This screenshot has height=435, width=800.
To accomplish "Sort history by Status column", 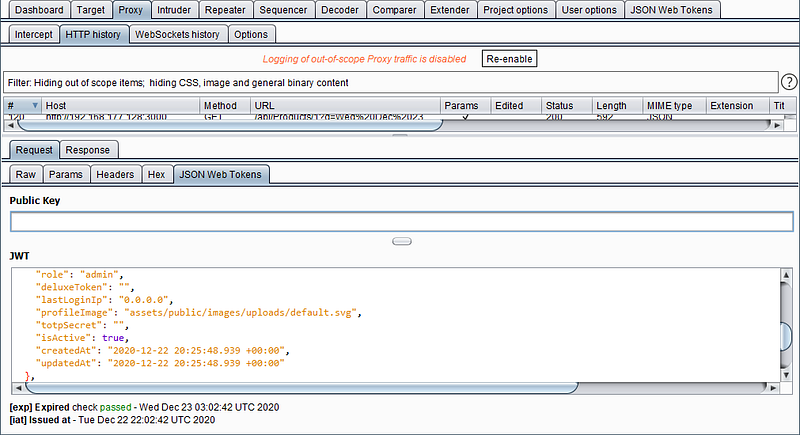I will [566, 106].
